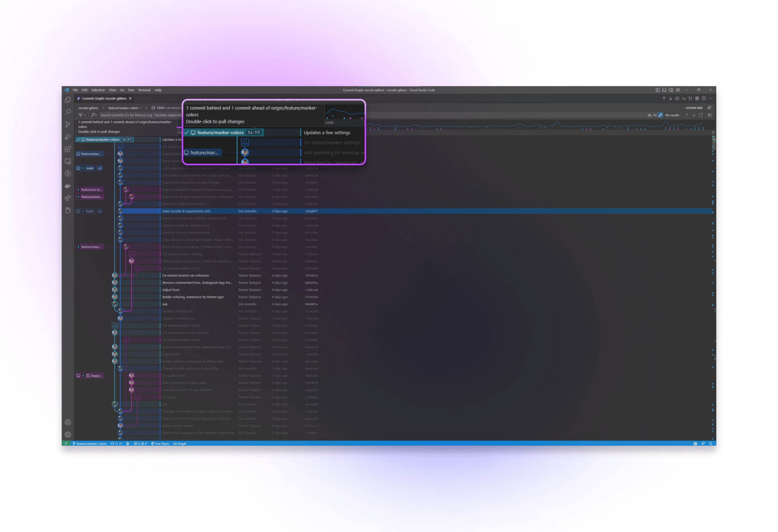Viewport: 778px width, 532px height.
Task: Open the Search view in activity bar
Action: (x=68, y=112)
